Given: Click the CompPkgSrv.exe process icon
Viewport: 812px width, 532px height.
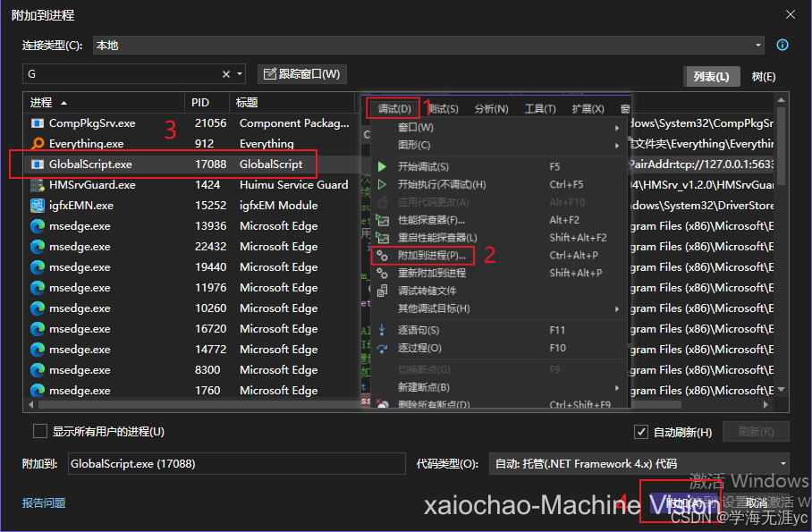Looking at the screenshot, I should [x=38, y=123].
